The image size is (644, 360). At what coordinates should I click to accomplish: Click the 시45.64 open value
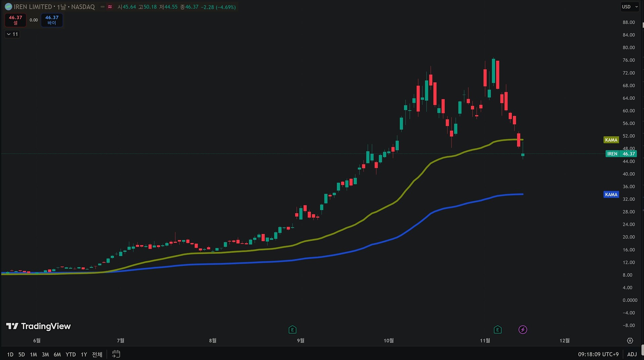click(x=127, y=7)
